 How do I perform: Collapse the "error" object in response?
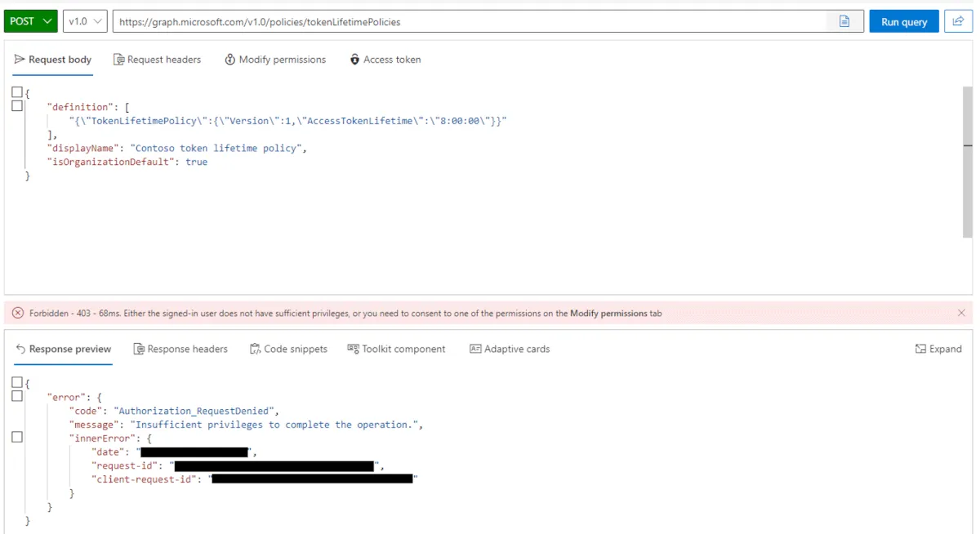click(17, 396)
